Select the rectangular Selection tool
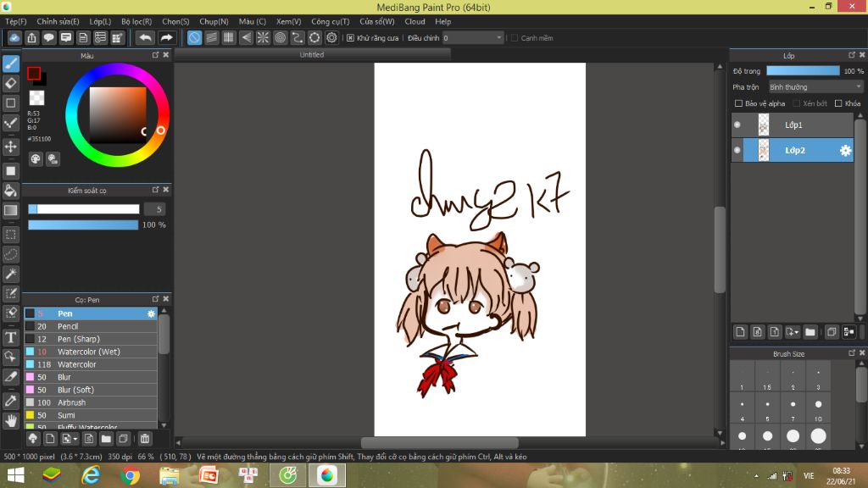The image size is (868, 488). (x=11, y=235)
